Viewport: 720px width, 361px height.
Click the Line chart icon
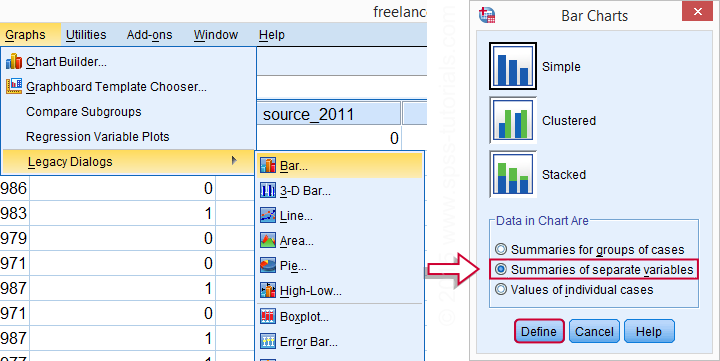pyautogui.click(x=268, y=215)
